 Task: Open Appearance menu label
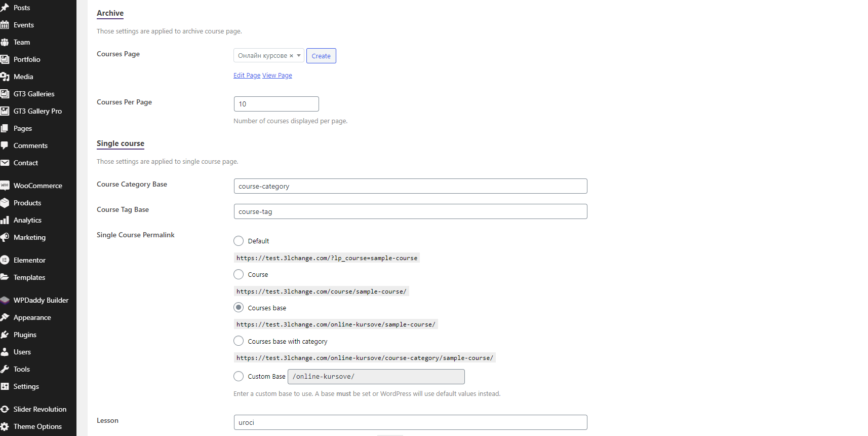point(32,317)
